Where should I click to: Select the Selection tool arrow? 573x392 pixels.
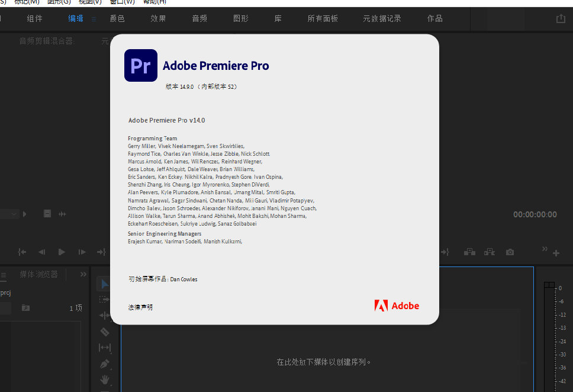click(x=105, y=284)
